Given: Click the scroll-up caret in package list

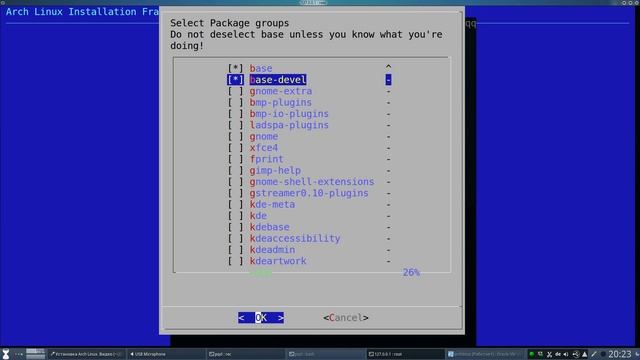Looking at the screenshot, I should point(388,67).
